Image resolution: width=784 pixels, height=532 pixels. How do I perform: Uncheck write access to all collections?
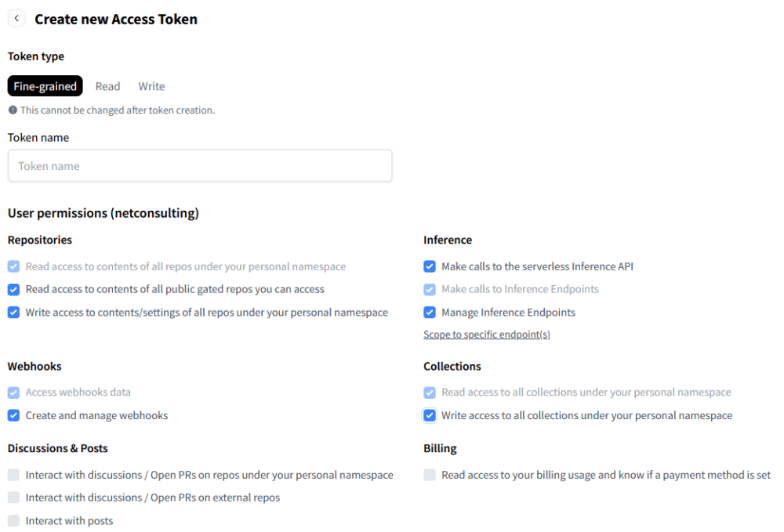(430, 415)
